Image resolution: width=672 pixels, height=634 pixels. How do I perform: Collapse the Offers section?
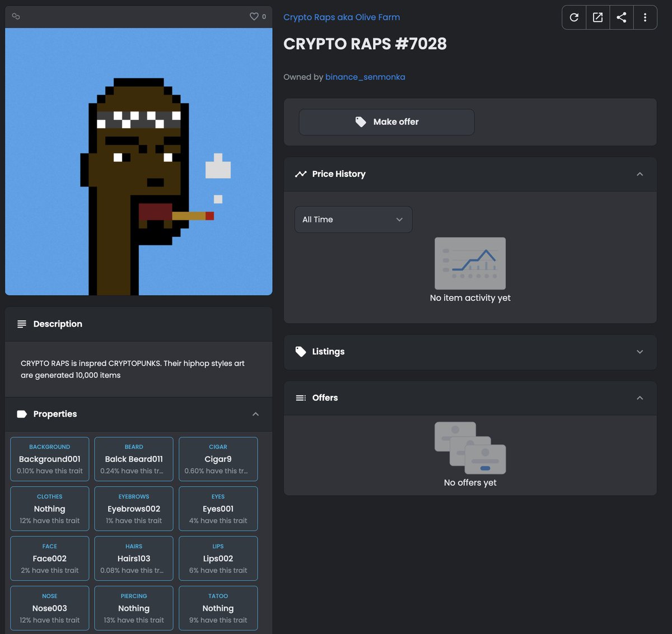tap(640, 398)
